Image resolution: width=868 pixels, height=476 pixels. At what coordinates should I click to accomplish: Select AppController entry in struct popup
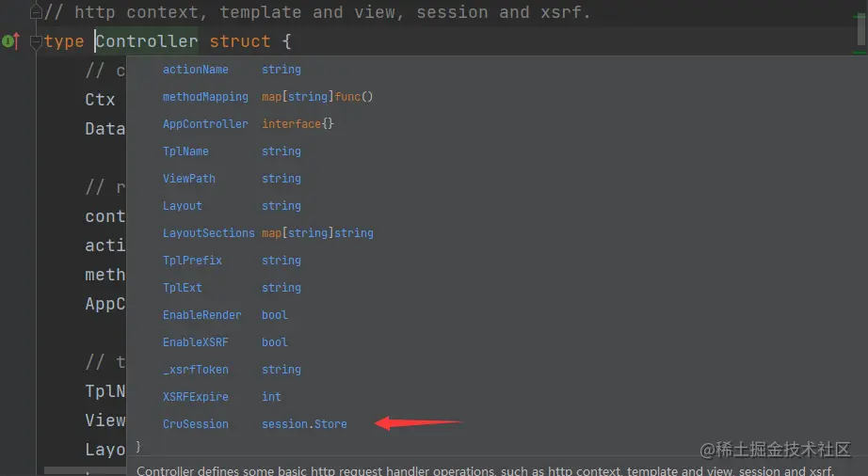[205, 124]
